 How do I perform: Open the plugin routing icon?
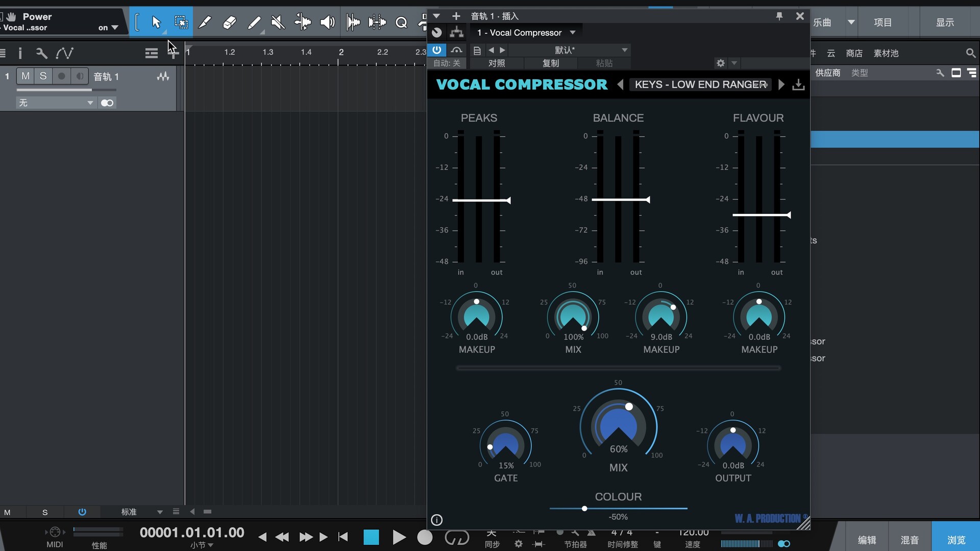pyautogui.click(x=457, y=33)
